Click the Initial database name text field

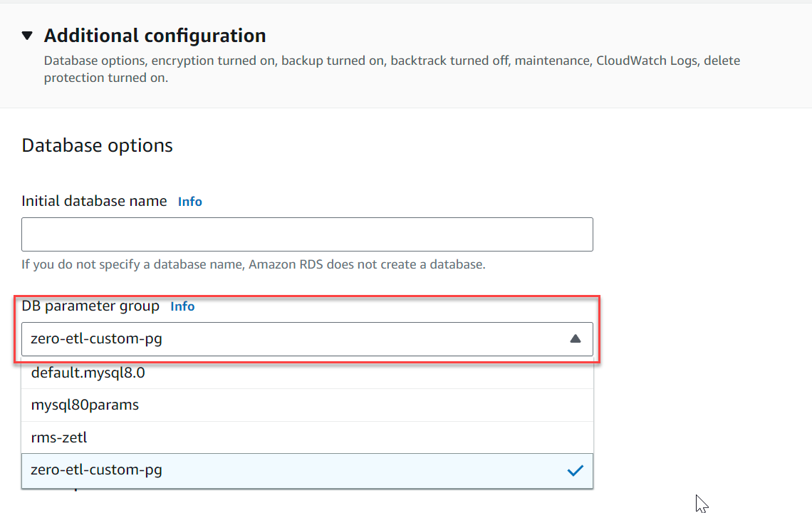306,234
